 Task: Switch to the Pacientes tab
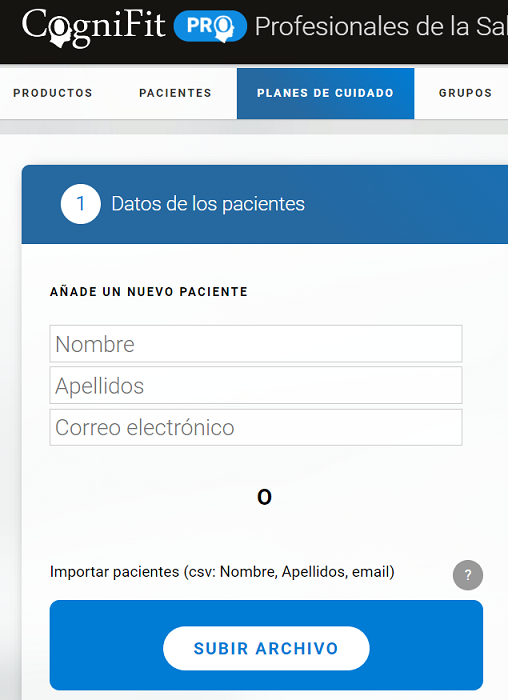[x=175, y=93]
